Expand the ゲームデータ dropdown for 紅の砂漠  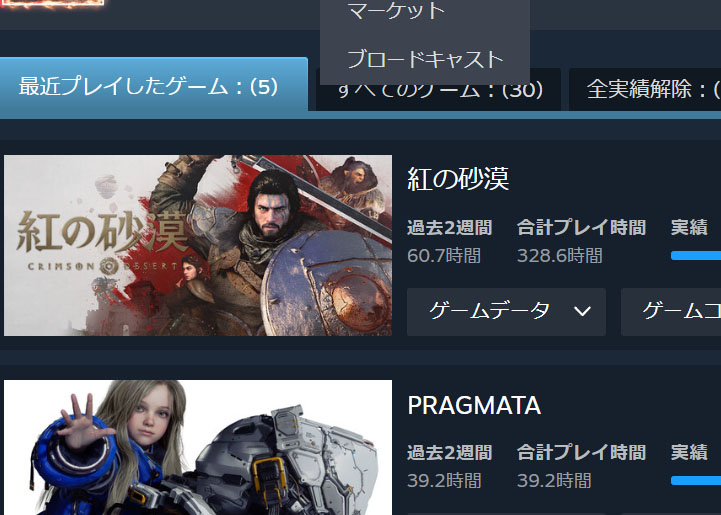coord(506,312)
